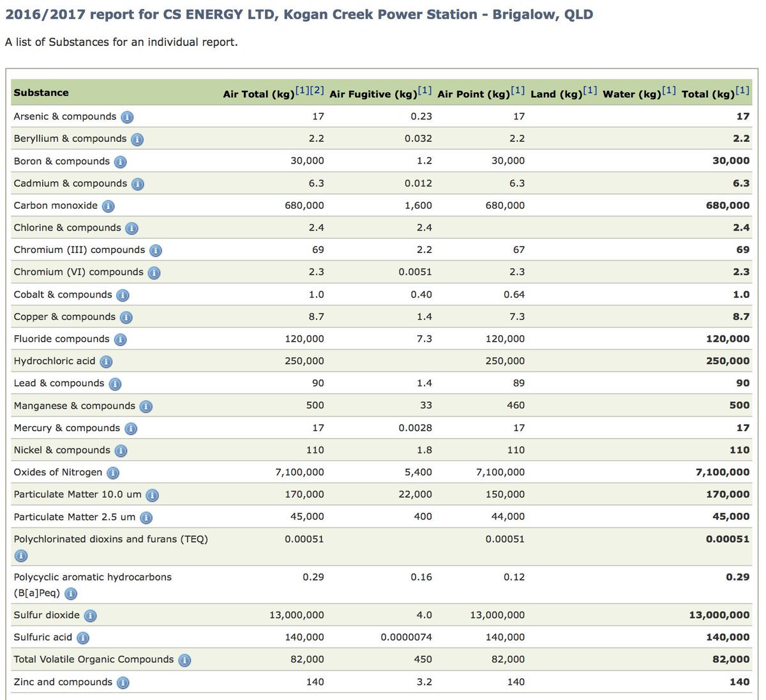Viewport: 766px width, 700px height.
Task: Select the report title mentioning Kogan Creek Power Station
Action: coord(299,14)
